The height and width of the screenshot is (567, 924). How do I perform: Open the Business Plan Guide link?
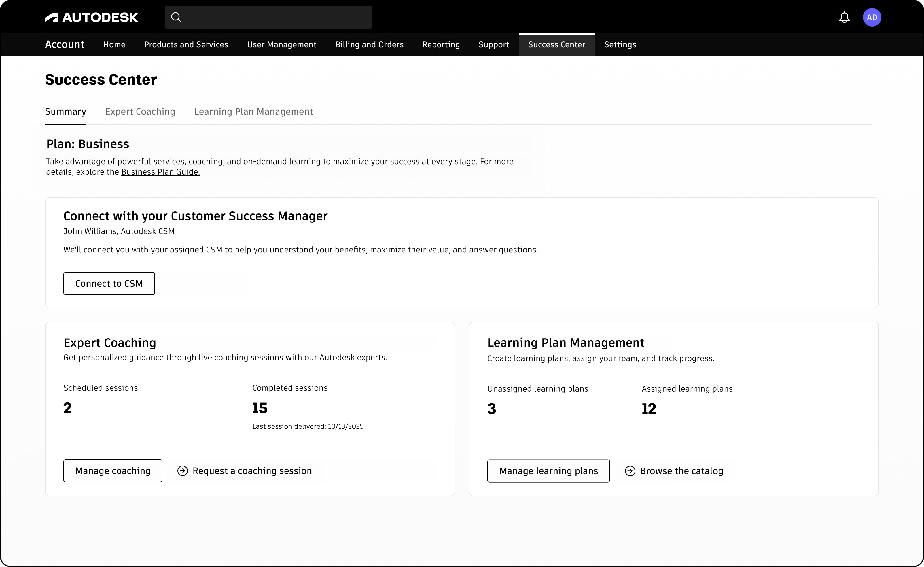(x=160, y=172)
